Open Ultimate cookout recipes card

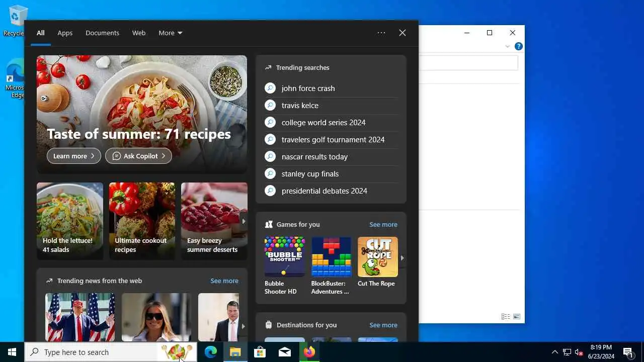click(x=142, y=221)
